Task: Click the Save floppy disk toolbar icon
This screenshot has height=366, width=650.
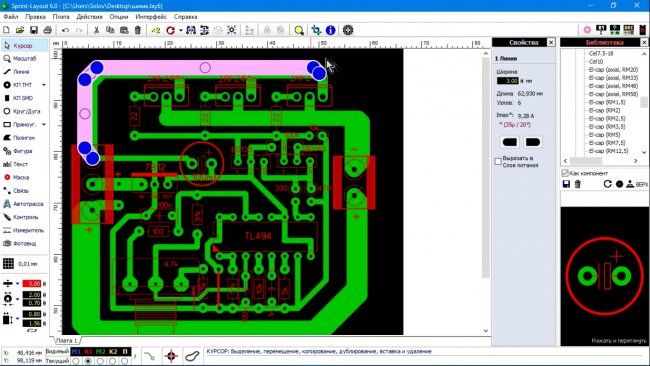Action: pos(34,30)
